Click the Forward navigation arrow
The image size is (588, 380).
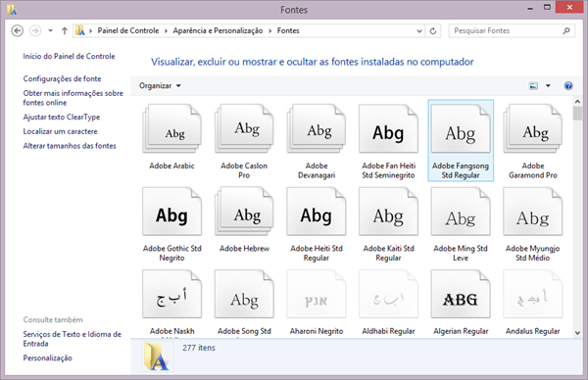35,30
